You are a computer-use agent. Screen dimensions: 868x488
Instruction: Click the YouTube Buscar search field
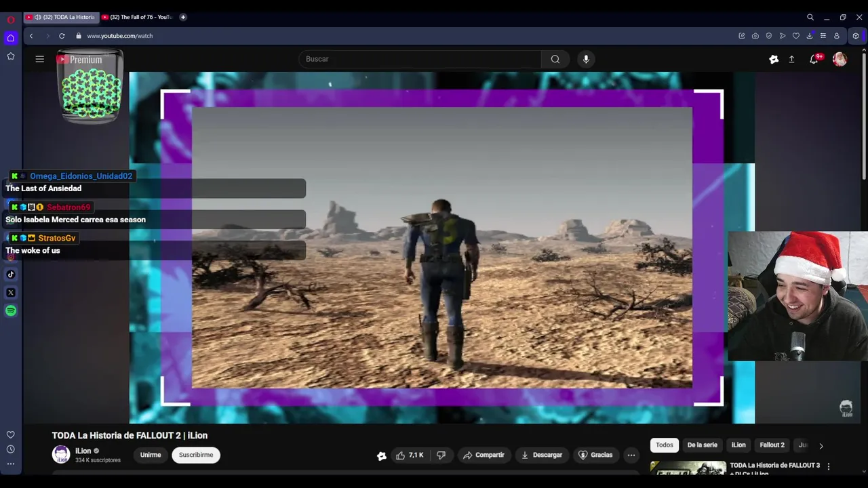tap(420, 59)
